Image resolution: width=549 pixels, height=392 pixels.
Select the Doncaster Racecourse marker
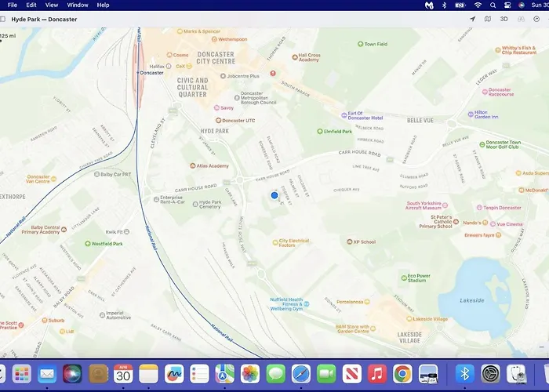(x=485, y=92)
